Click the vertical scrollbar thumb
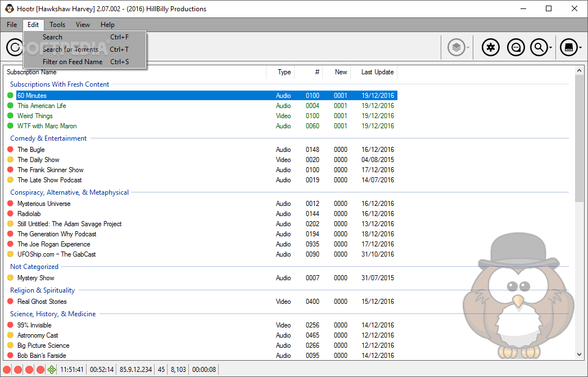The height and width of the screenshot is (377, 588). pos(579,139)
